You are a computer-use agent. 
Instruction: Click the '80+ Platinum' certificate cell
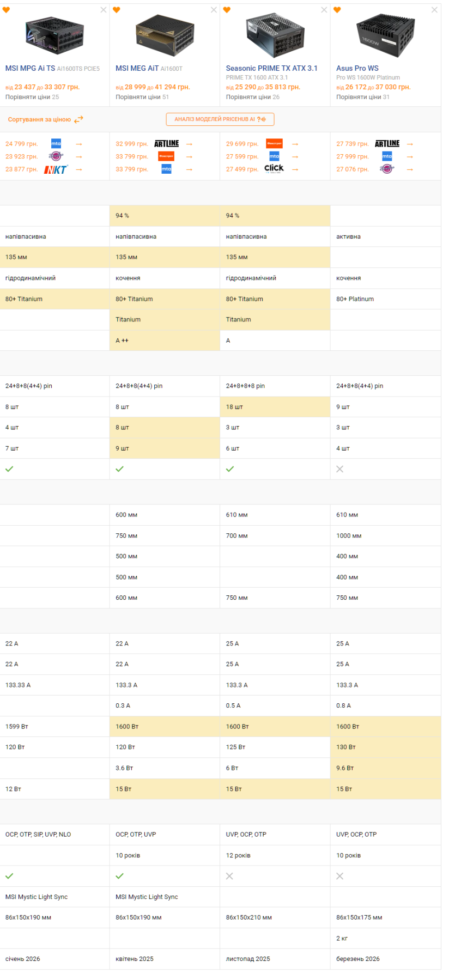coord(386,299)
